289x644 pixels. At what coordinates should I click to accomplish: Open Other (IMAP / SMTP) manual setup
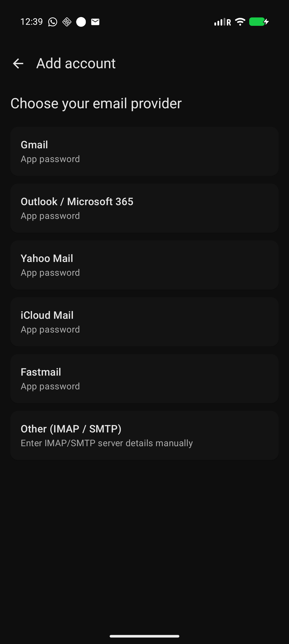pos(144,435)
